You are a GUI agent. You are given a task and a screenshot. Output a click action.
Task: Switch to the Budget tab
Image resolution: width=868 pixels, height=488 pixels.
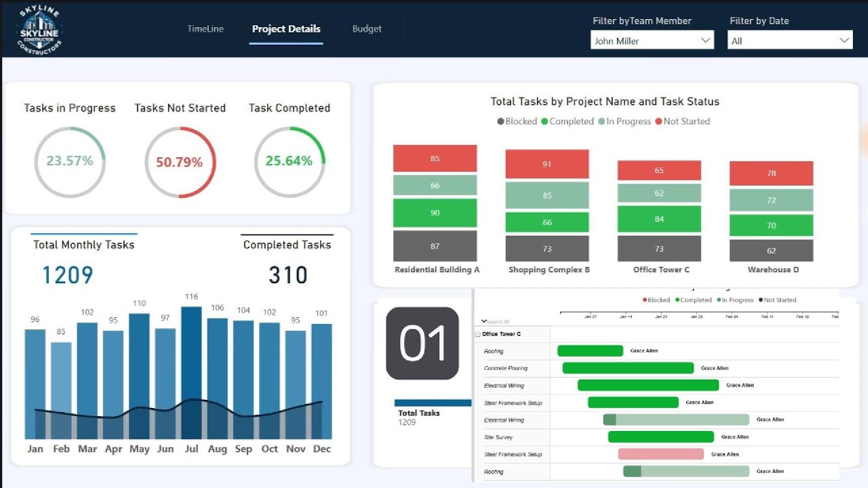[x=367, y=29]
